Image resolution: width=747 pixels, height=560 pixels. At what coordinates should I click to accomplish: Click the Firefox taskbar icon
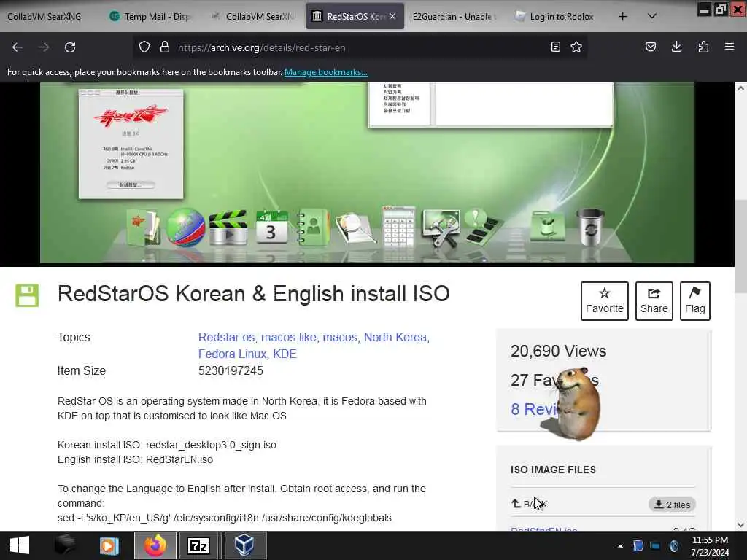pos(155,545)
